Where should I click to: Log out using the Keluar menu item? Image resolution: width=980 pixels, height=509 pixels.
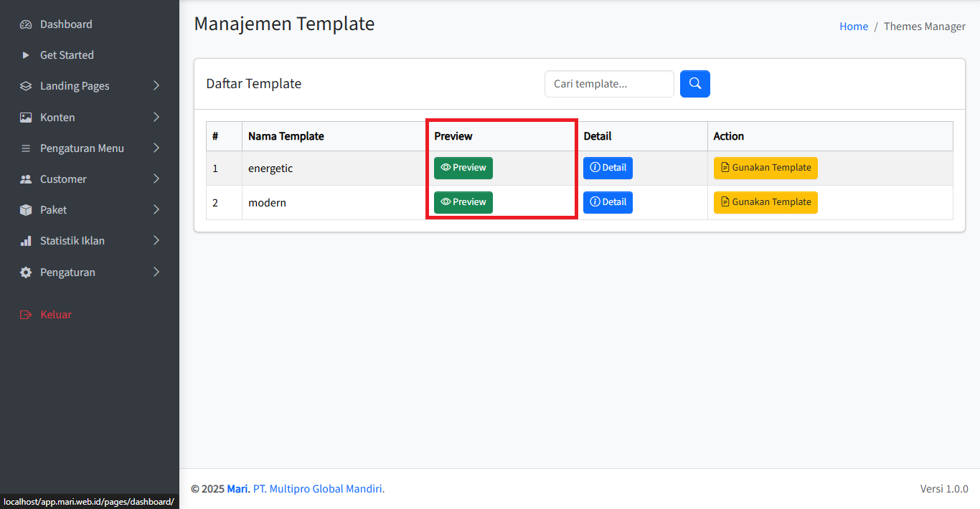(55, 315)
